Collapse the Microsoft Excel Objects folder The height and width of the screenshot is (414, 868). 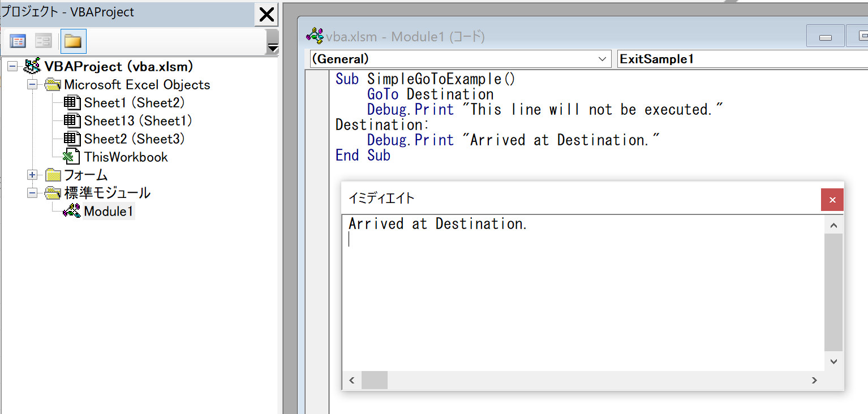tap(32, 84)
